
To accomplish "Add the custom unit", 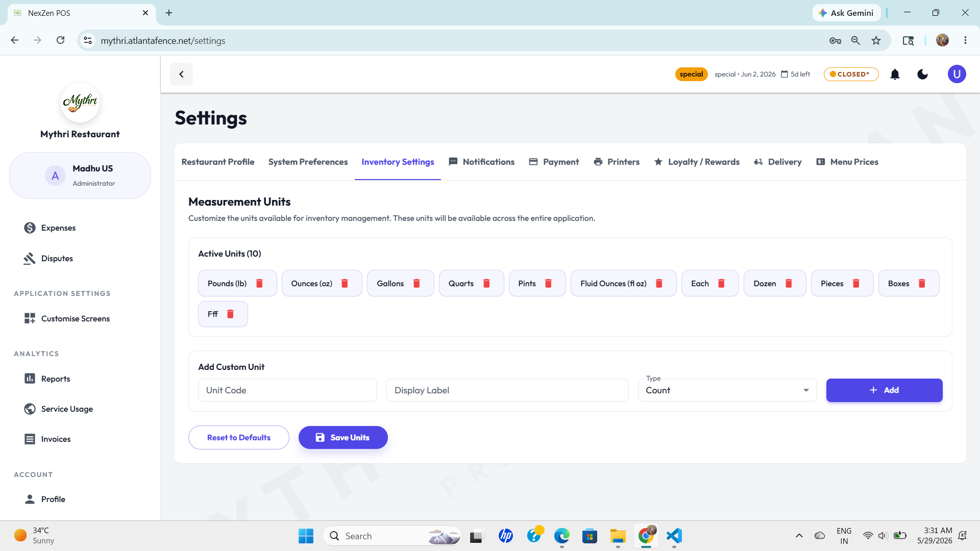I will (884, 390).
